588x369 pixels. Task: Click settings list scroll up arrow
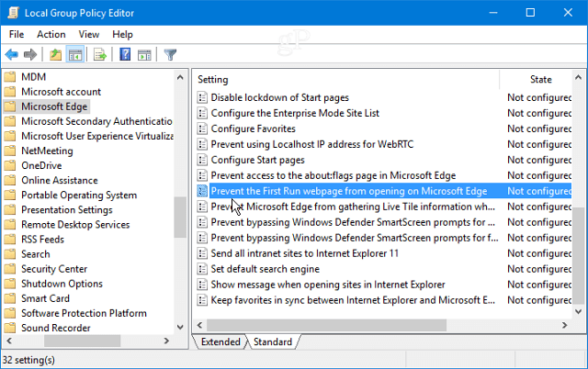click(x=578, y=77)
